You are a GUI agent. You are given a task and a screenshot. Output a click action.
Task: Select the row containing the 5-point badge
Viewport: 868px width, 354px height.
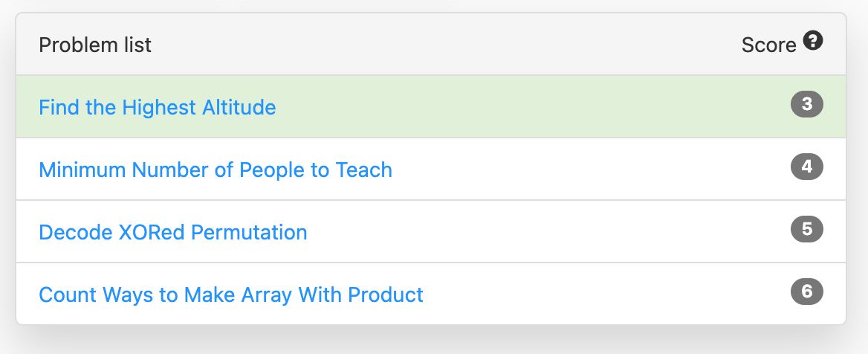pos(431,231)
